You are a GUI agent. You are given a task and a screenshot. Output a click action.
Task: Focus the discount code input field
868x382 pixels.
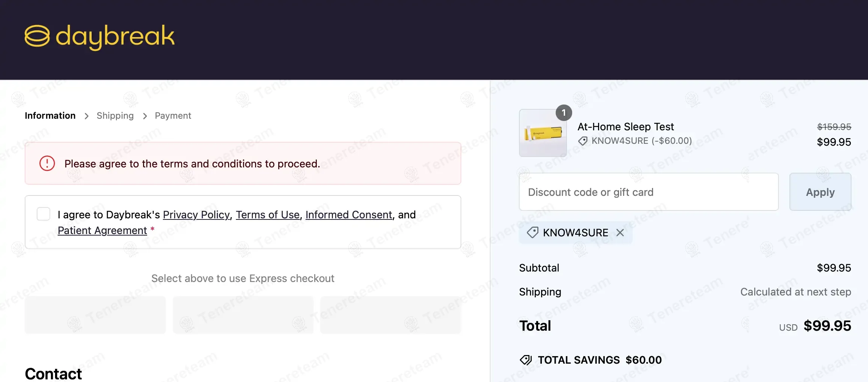pos(649,192)
